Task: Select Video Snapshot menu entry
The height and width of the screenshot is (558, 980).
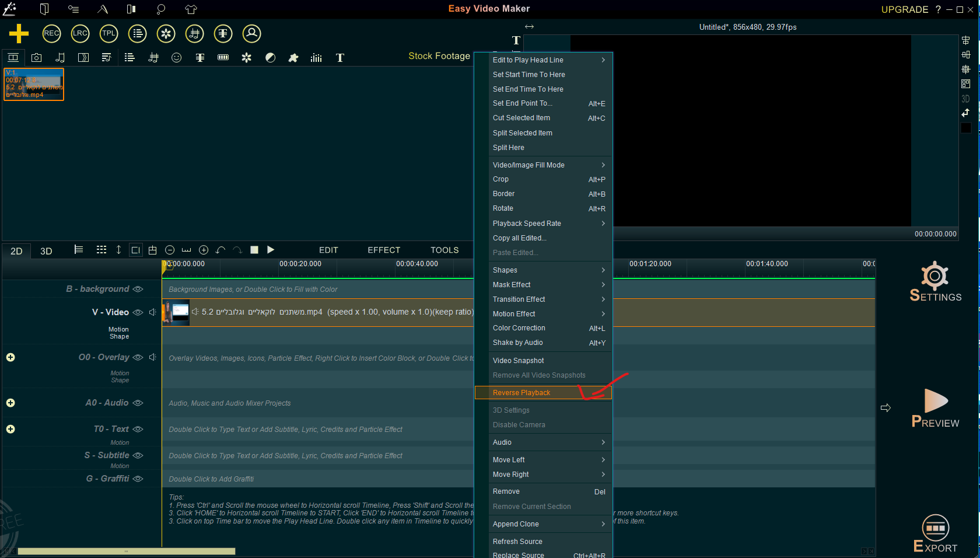Action: click(544, 361)
